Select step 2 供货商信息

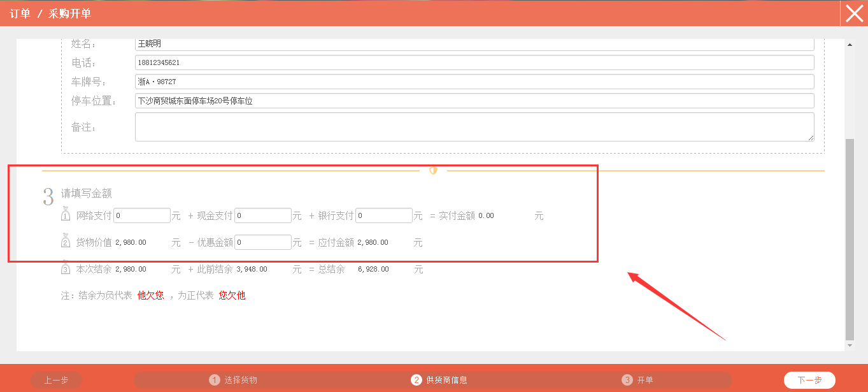[x=439, y=380]
